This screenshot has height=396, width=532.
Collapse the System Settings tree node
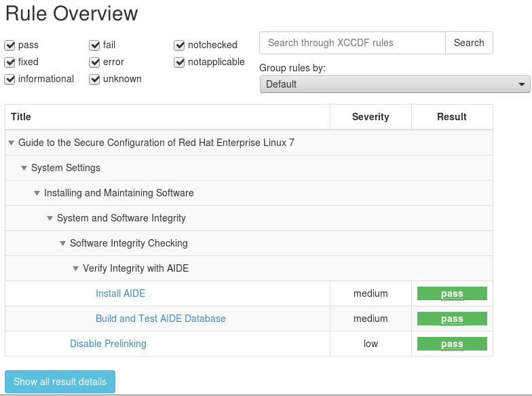(24, 168)
